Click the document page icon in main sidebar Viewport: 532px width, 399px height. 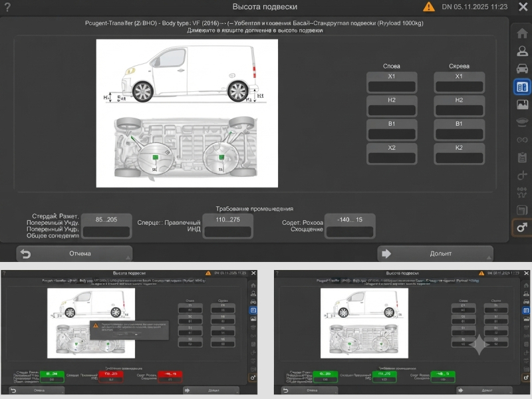(x=522, y=210)
